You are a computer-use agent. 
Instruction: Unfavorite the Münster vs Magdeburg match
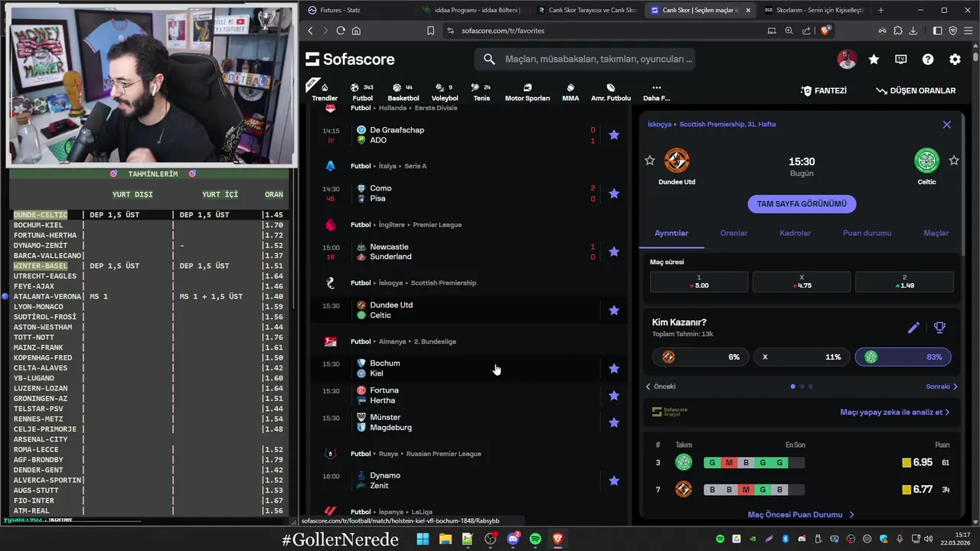[613, 422]
